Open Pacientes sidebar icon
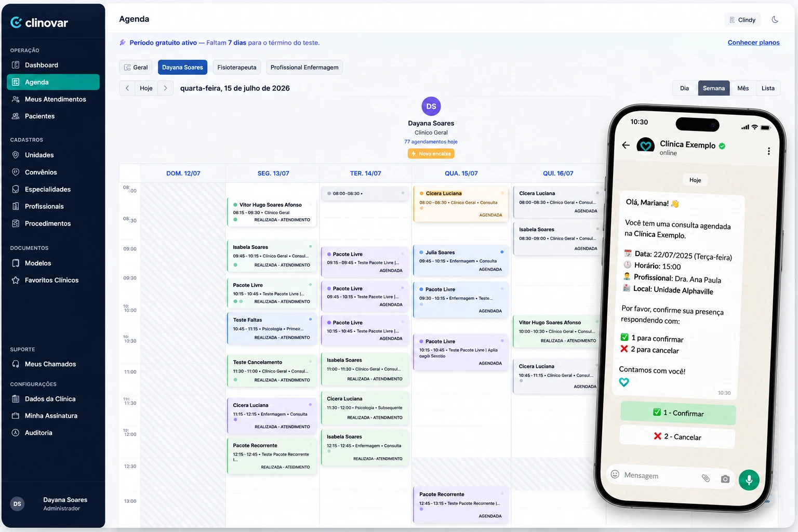Image resolution: width=798 pixels, height=532 pixels. click(16, 116)
